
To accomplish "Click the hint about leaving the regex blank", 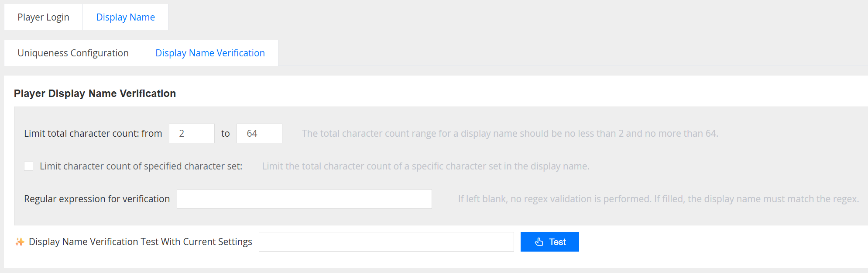I will pyautogui.click(x=658, y=199).
